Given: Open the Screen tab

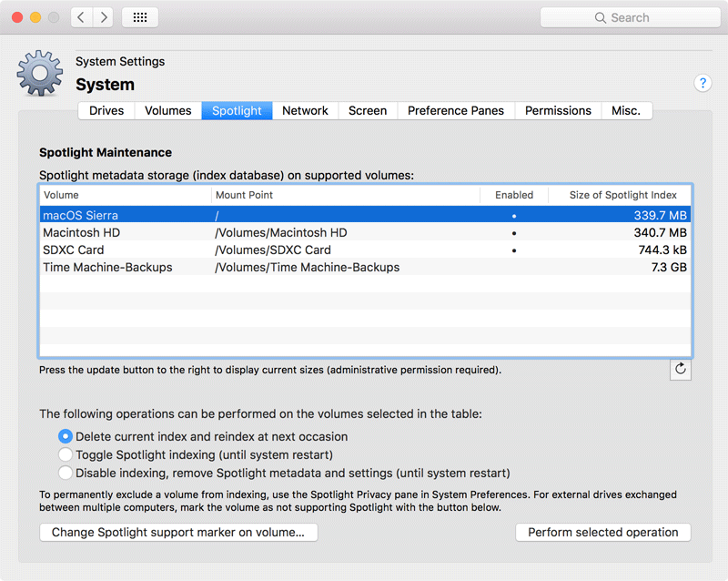Looking at the screenshot, I should point(368,110).
